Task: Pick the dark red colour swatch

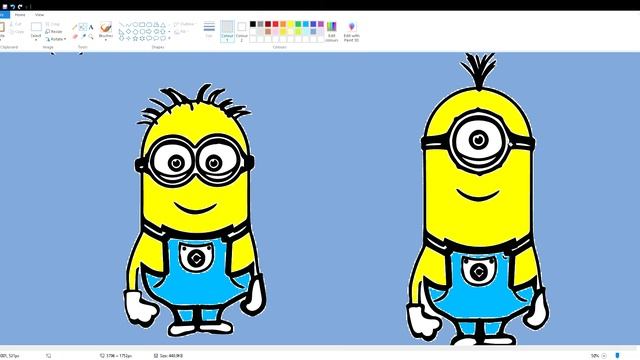Action: pos(268,24)
